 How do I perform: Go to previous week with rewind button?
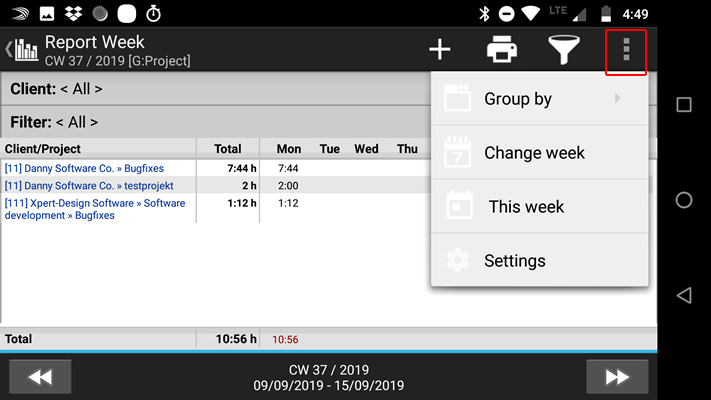(40, 376)
